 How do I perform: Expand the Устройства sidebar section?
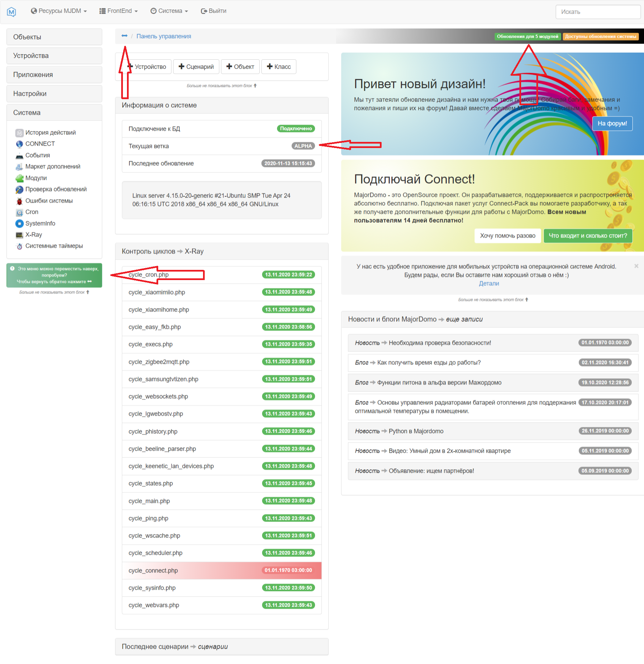[54, 56]
